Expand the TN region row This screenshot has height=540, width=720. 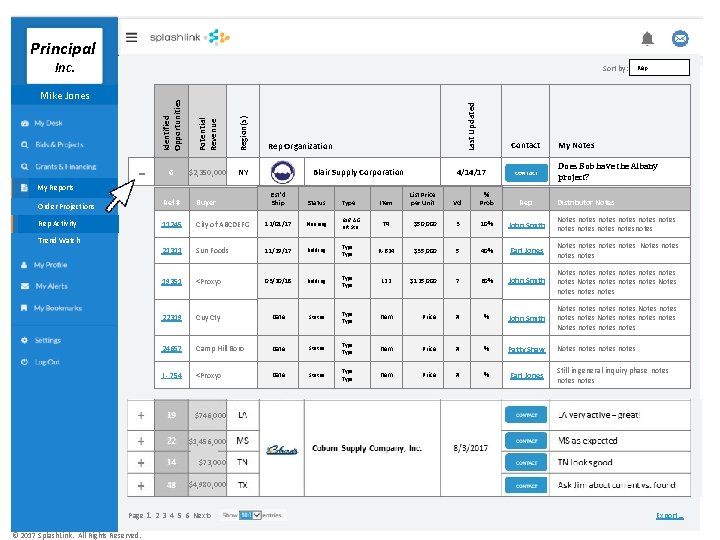tap(141, 463)
